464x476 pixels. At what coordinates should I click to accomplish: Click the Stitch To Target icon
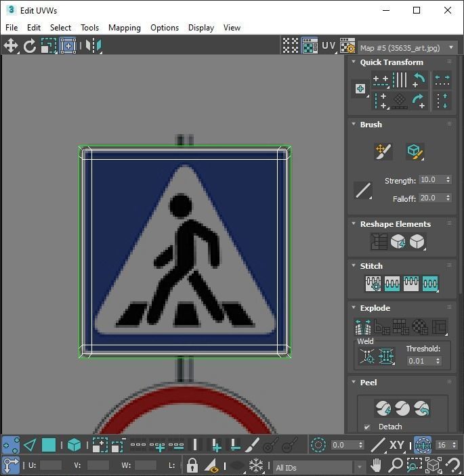pos(373,283)
